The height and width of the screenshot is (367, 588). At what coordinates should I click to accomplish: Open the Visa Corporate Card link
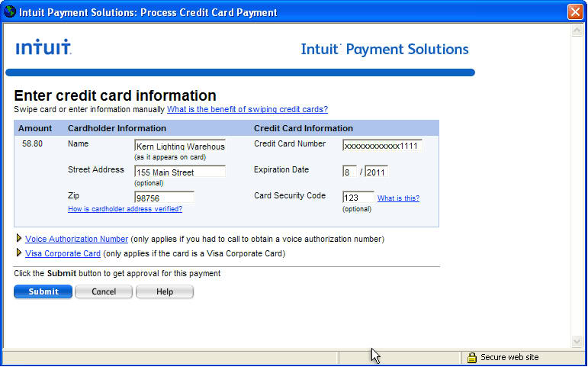click(63, 253)
